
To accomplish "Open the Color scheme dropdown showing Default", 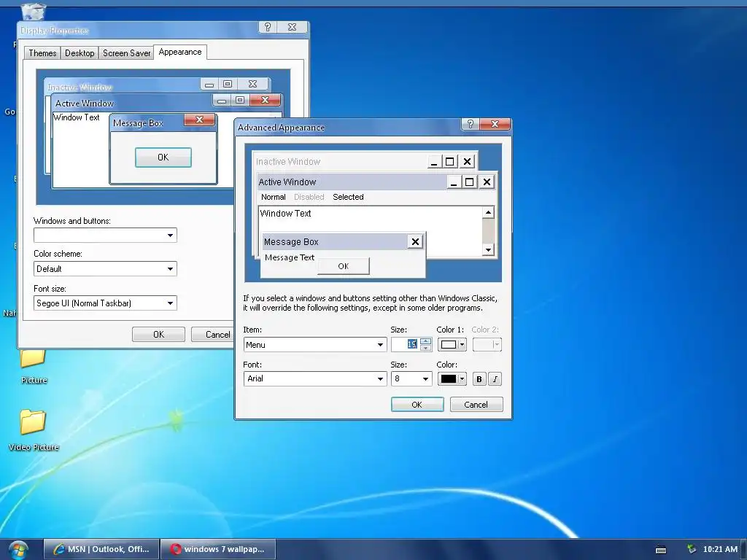I will pyautogui.click(x=105, y=268).
